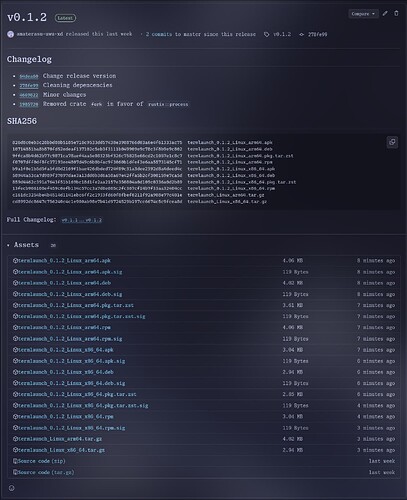Viewport: 407px width, 500px height.
Task: Open the 2 commits to master link
Action: pyautogui.click(x=159, y=34)
